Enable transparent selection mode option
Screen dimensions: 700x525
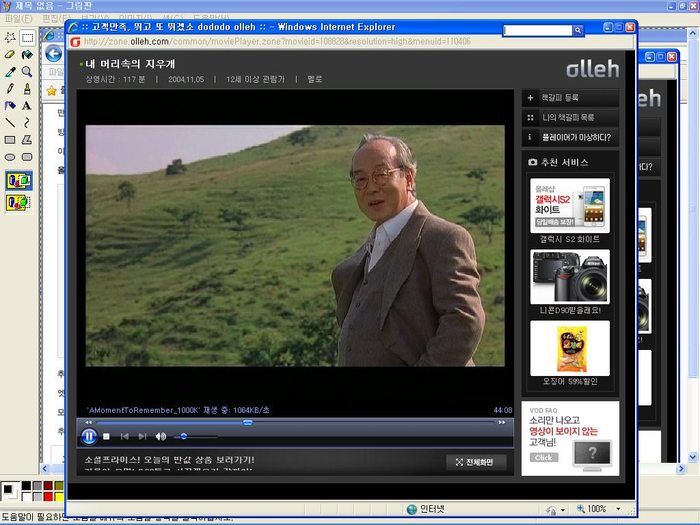(18, 203)
